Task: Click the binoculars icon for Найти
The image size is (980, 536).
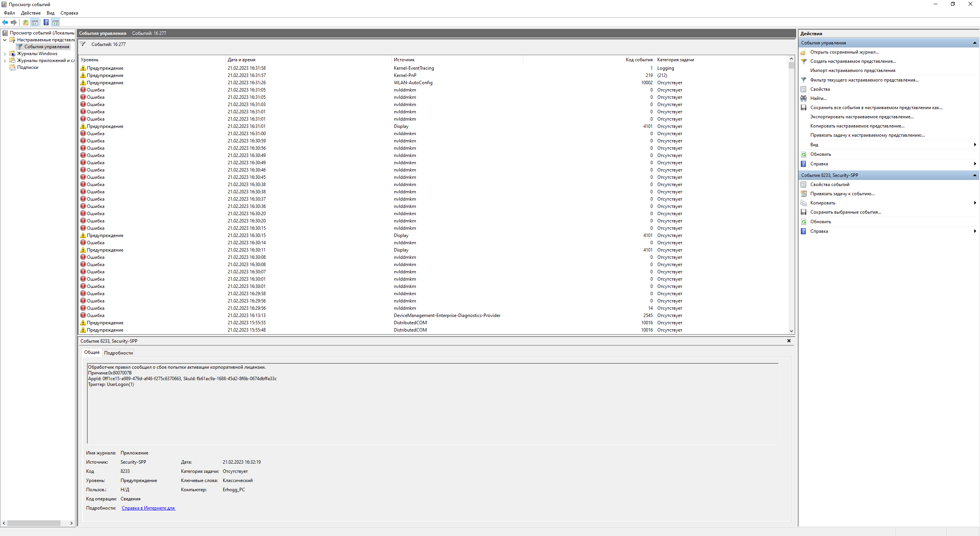Action: (804, 98)
